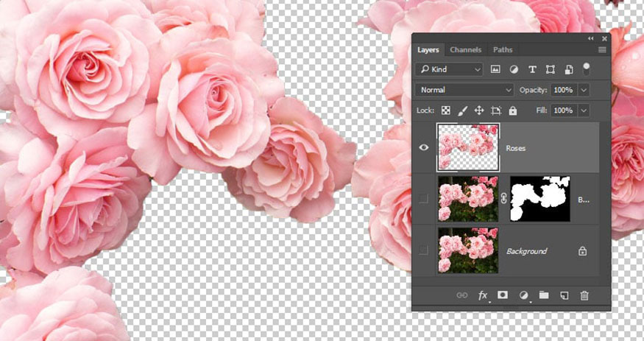Click the Opacity value field

(x=563, y=90)
